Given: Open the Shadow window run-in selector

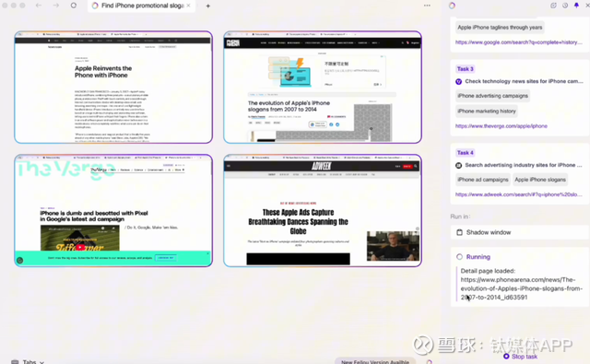Looking at the screenshot, I should [x=520, y=232].
